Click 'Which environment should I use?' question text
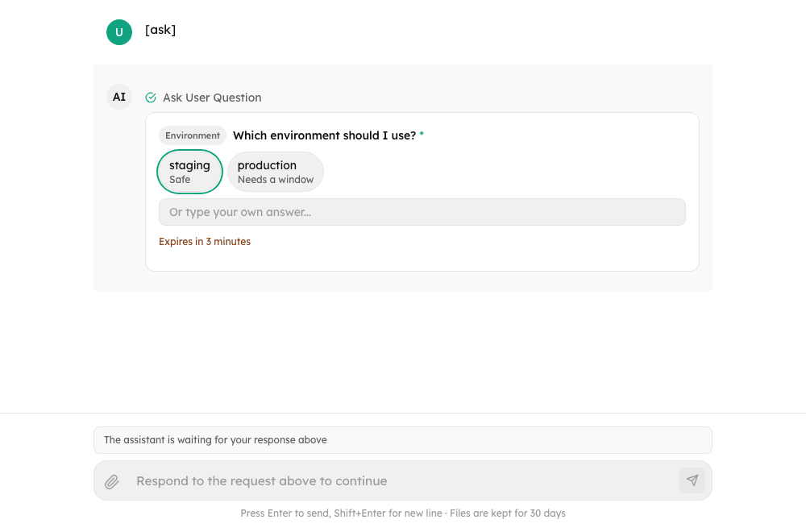This screenshot has height=532, width=806. click(x=324, y=135)
